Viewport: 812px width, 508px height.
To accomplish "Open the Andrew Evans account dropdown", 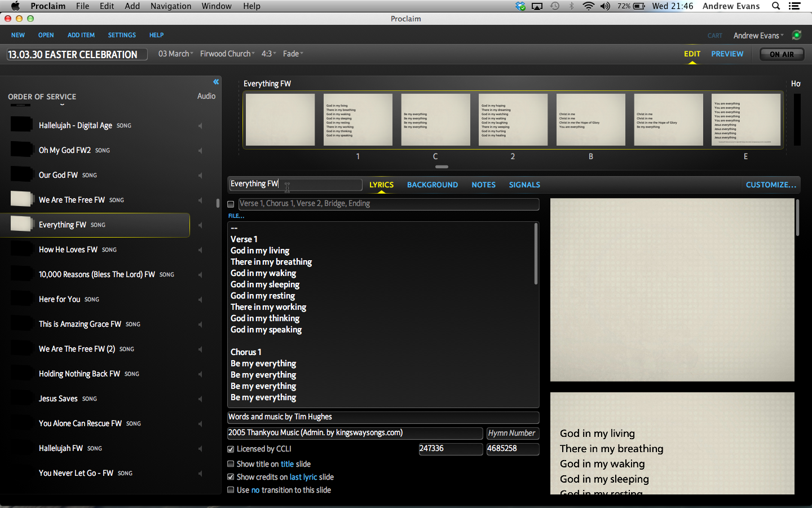I will tap(758, 36).
